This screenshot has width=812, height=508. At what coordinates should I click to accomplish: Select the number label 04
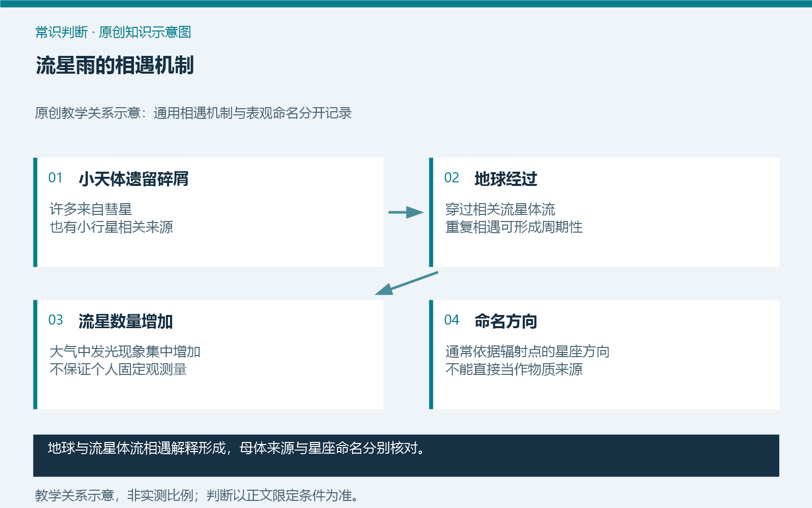tap(451, 320)
